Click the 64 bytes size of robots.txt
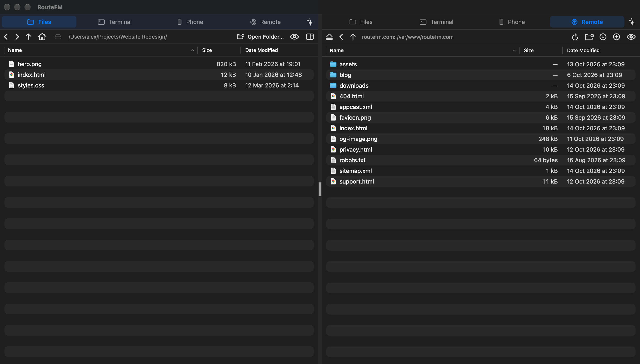 [x=546, y=160]
